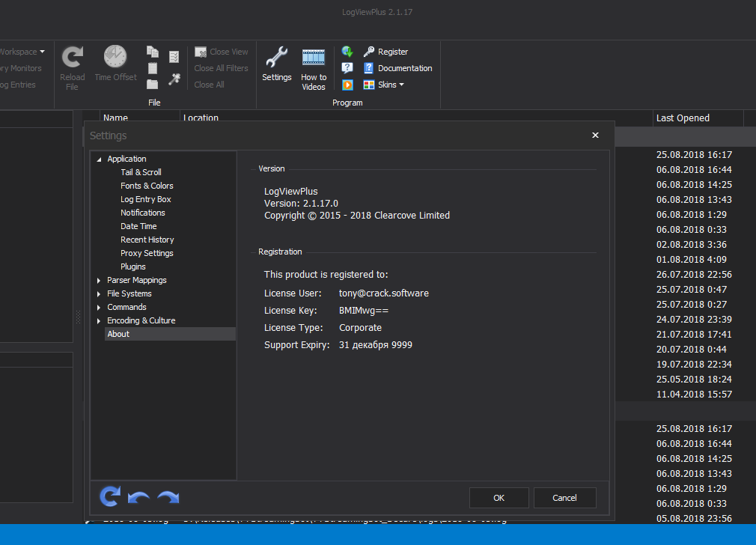This screenshot has height=545, width=756.
Task: Expand the File Systems node
Action: (x=99, y=293)
